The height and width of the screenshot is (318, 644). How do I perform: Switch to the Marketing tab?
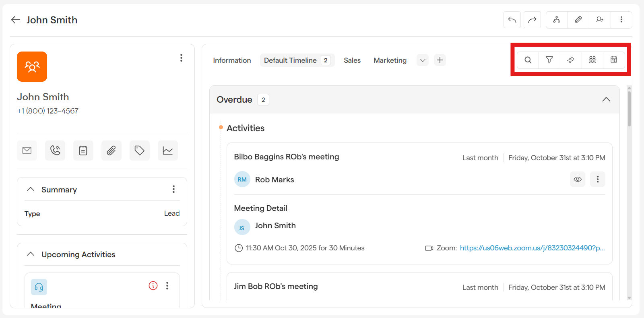pos(390,60)
